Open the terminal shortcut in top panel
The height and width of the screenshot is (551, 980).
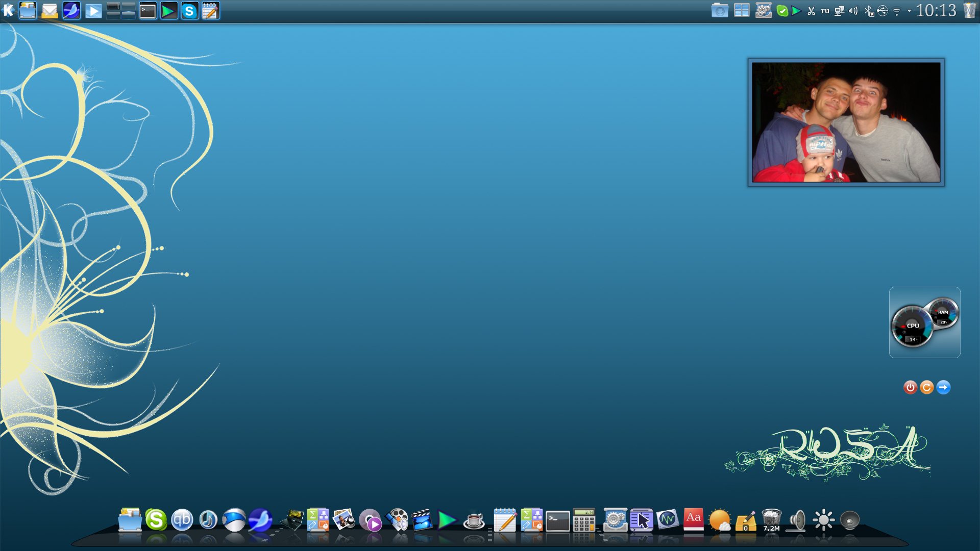148,11
